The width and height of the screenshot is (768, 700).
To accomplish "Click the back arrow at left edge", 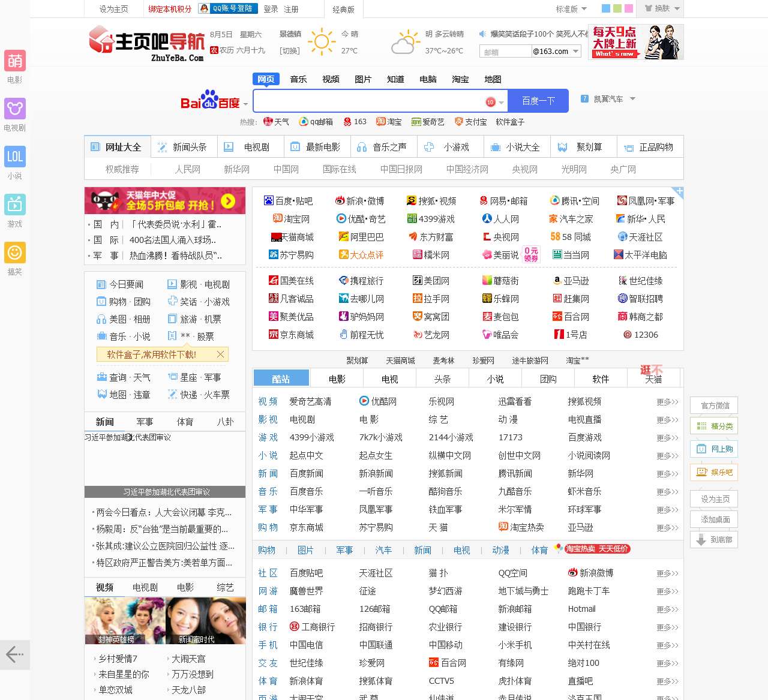I will 14,654.
